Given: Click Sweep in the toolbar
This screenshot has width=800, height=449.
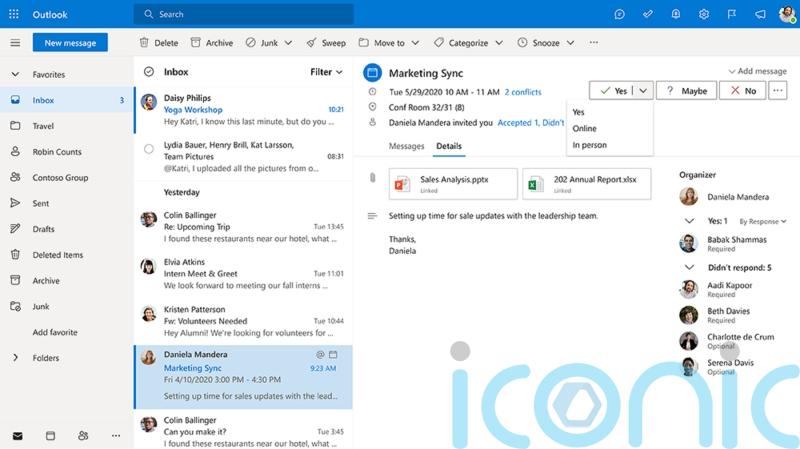Looking at the screenshot, I should click(x=326, y=43).
